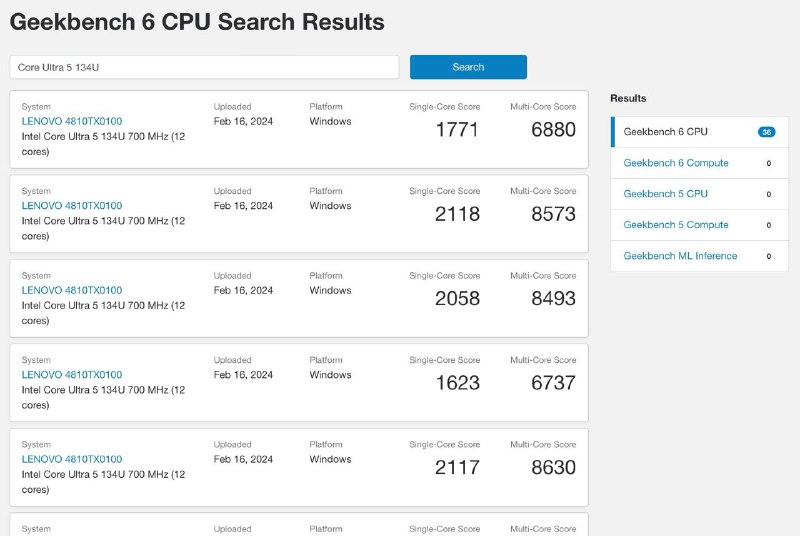
Task: Click the 36 count badge beside Geekbench 6 CPU
Action: [766, 132]
